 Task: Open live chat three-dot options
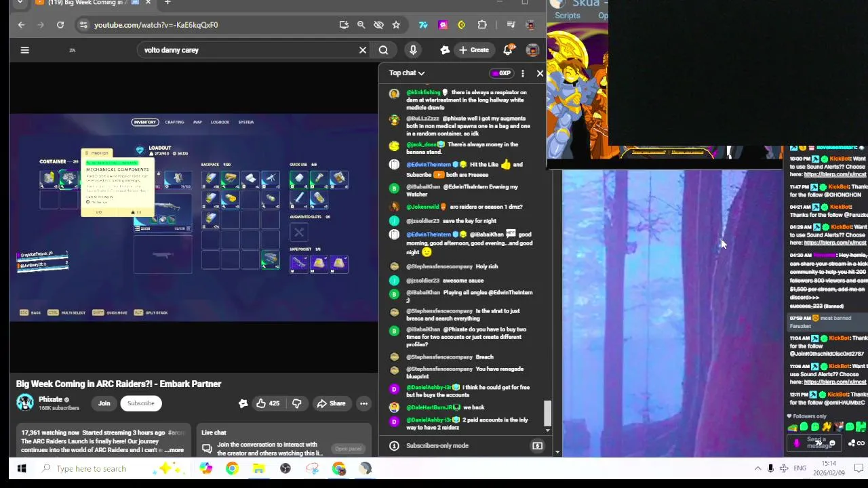point(523,73)
